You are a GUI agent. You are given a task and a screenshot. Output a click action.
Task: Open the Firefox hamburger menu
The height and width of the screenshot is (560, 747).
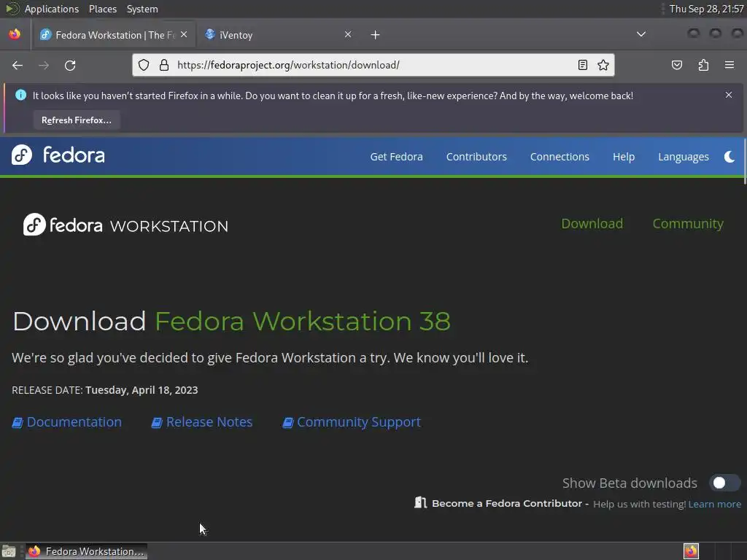729,65
